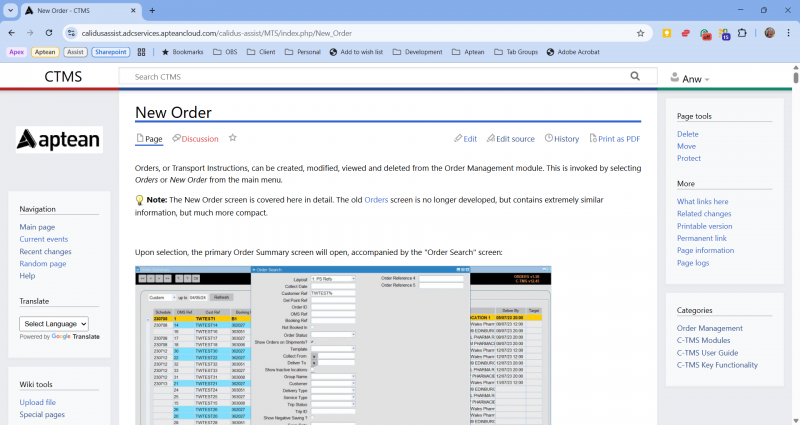Click the browser forward arrow
The image size is (800, 425).
point(30,33)
